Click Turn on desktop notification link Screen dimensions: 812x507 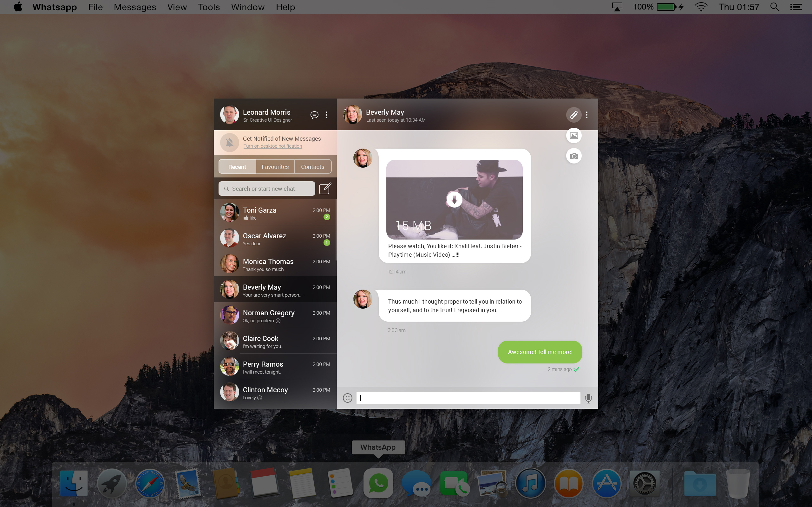(272, 146)
